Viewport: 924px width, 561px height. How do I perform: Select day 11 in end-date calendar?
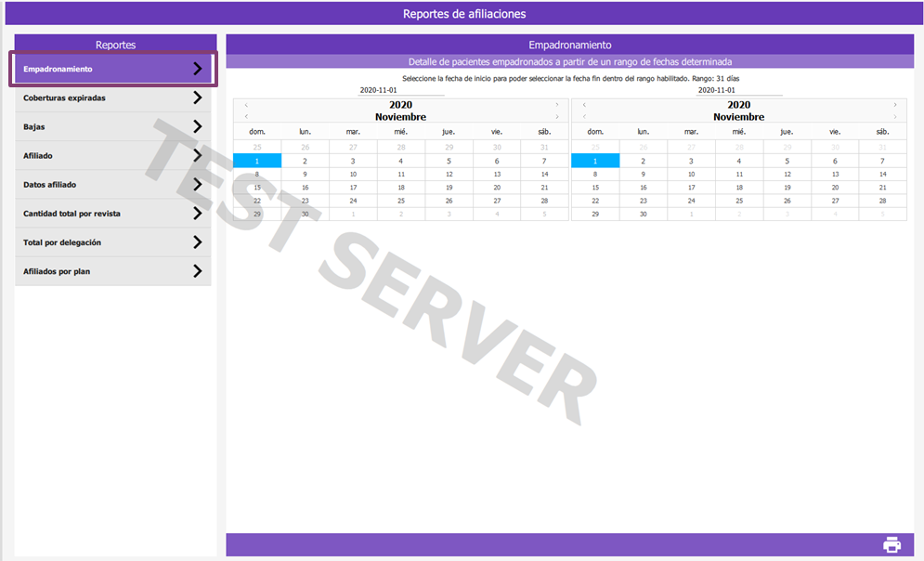pos(739,175)
